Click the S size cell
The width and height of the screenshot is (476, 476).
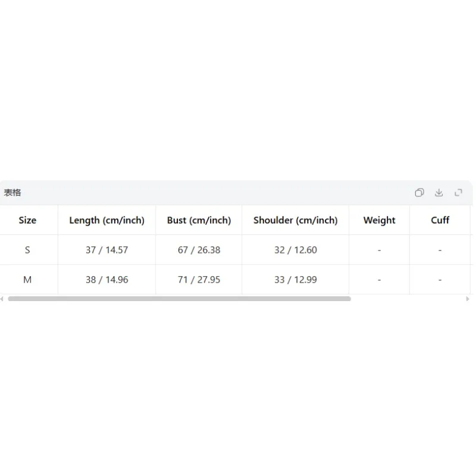click(27, 250)
